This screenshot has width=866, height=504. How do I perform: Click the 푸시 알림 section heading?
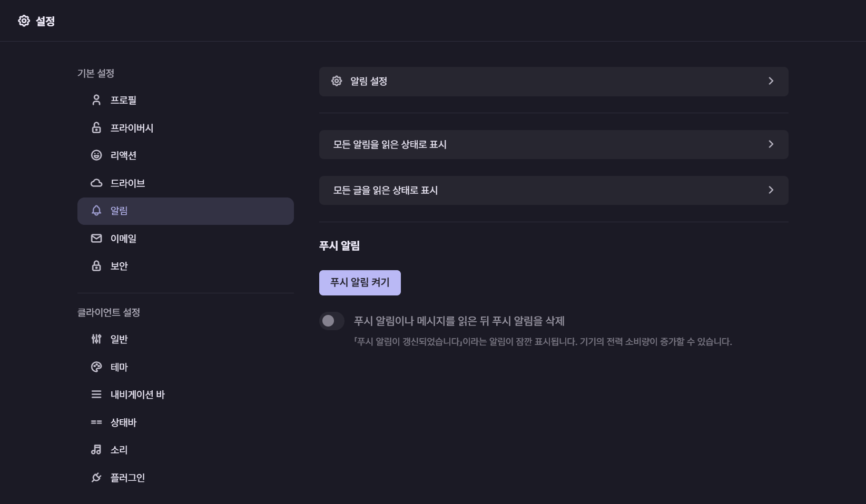[339, 245]
